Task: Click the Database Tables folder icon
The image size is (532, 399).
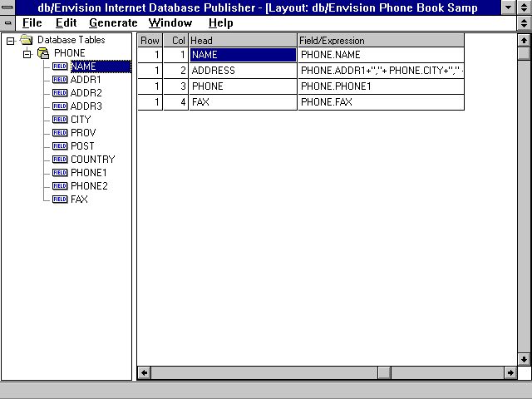Action: (x=27, y=40)
